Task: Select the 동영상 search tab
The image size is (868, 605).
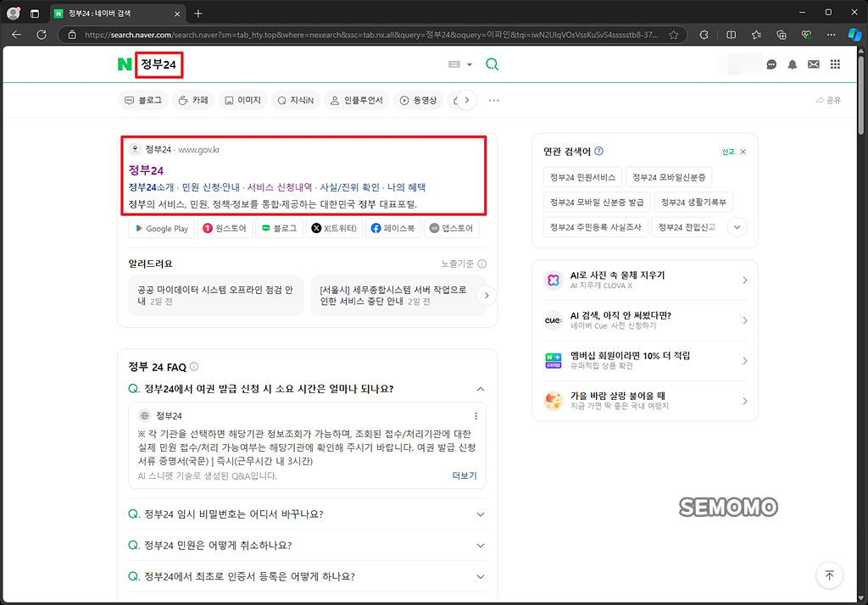Action: [419, 100]
